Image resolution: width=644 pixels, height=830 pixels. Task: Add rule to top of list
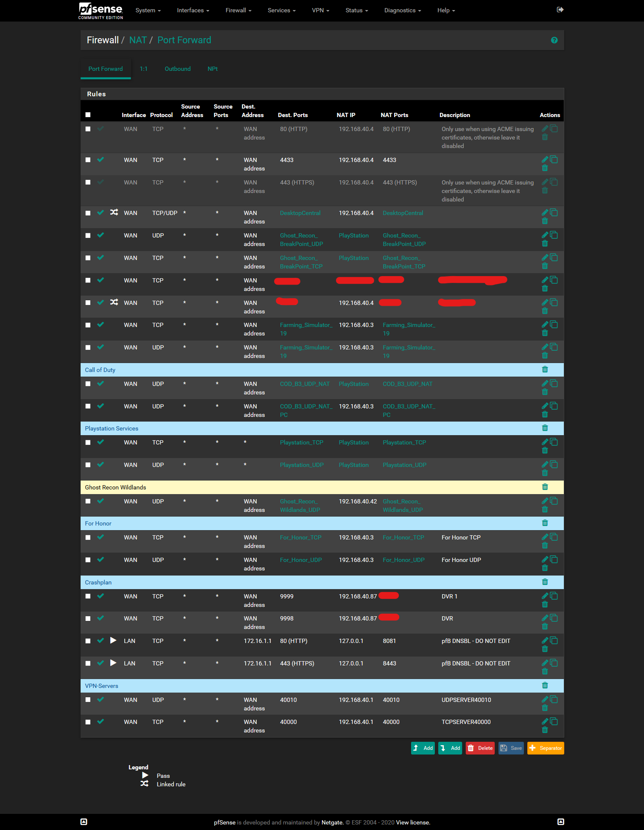[423, 748]
